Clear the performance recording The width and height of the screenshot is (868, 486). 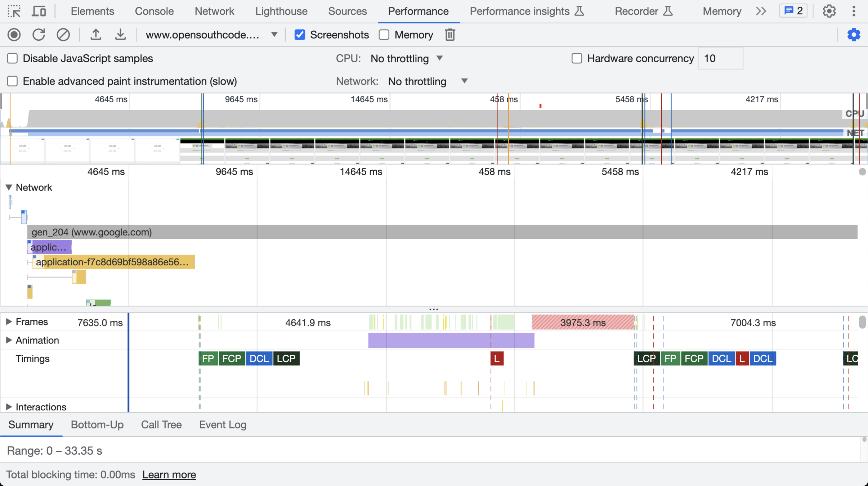(x=63, y=35)
